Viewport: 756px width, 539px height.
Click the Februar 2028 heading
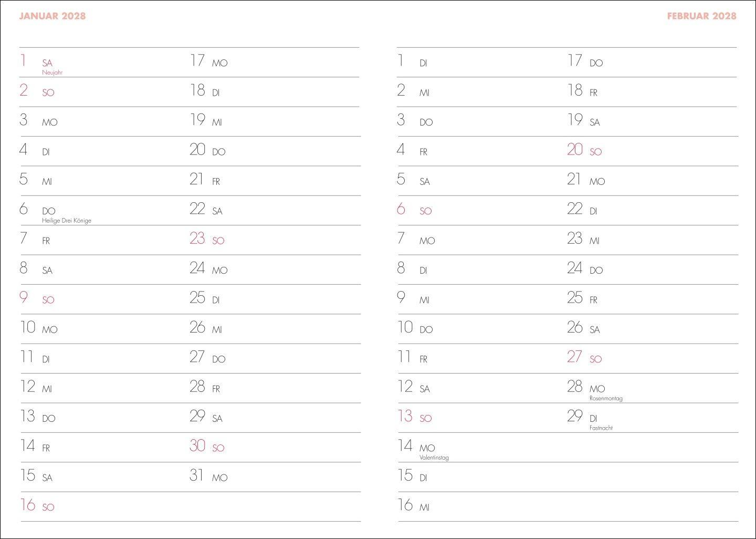point(701,16)
